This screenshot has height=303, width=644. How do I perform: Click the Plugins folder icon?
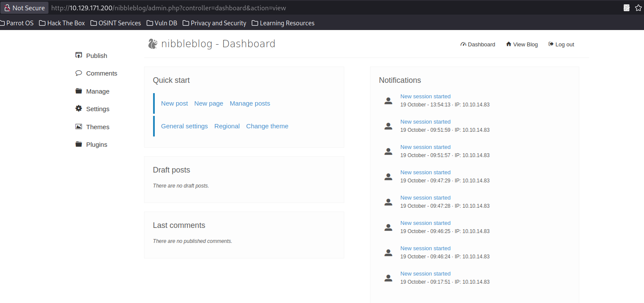78,144
